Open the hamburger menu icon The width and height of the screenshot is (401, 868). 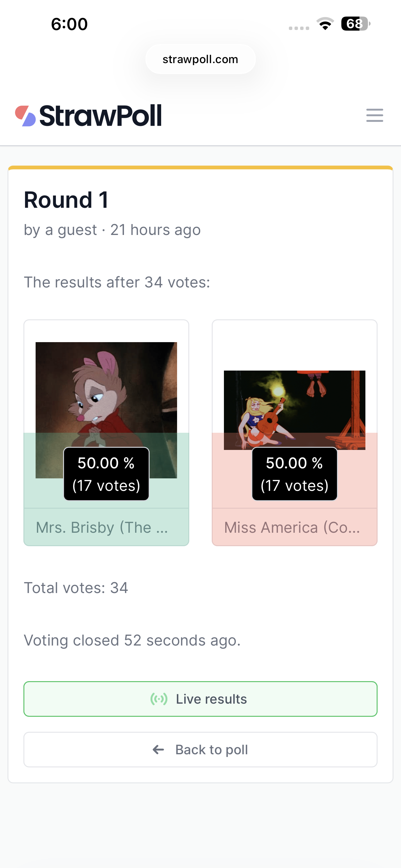point(374,115)
